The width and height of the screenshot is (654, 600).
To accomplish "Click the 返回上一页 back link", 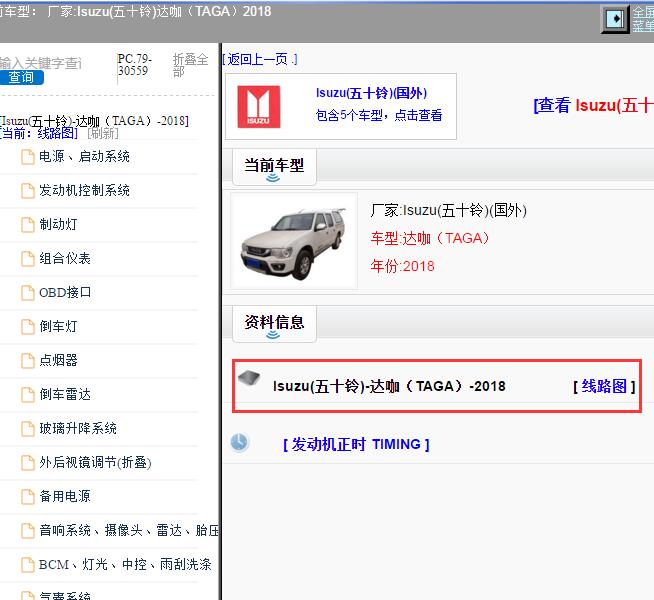I will 260,60.
